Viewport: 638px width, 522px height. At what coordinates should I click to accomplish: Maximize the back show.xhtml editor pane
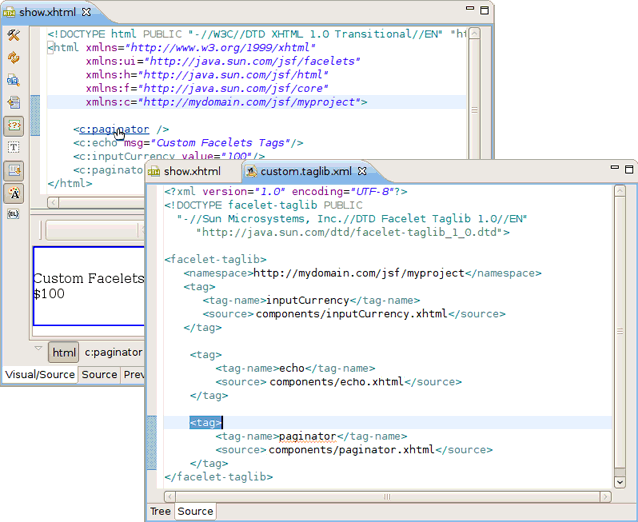point(484,10)
